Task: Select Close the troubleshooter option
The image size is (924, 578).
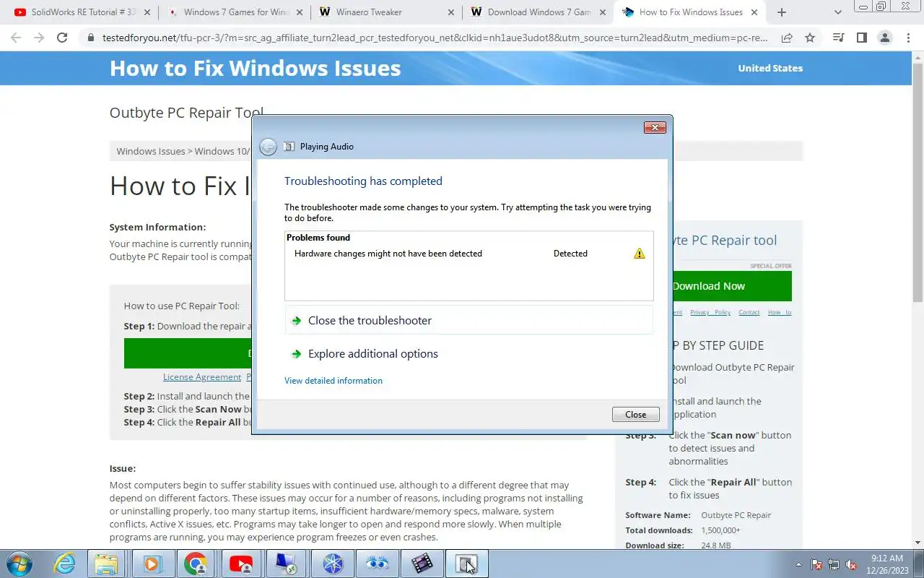Action: click(x=468, y=320)
